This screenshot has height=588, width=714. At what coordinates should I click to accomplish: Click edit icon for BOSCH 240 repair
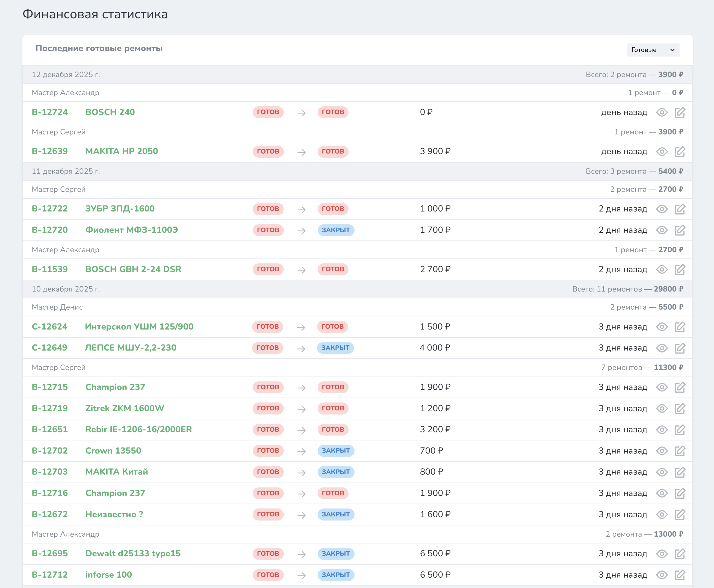[x=680, y=113]
